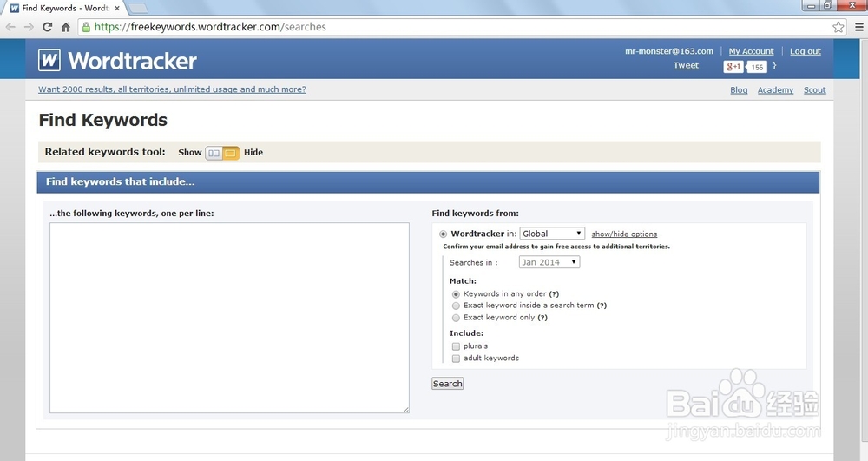Click the 'Want 2000 results' upgrade link
Image resolution: width=868 pixels, height=461 pixels.
(172, 89)
